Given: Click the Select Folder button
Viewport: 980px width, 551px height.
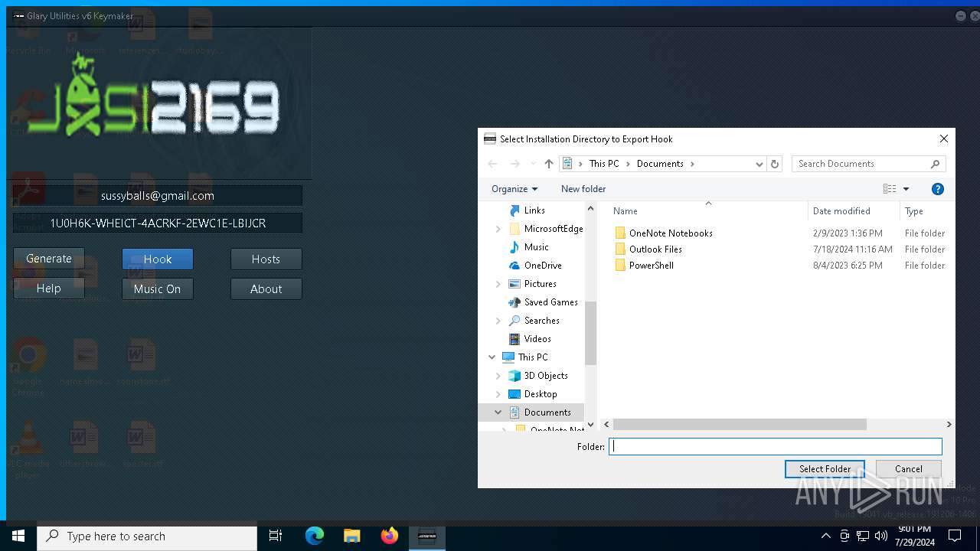Looking at the screenshot, I should (825, 469).
